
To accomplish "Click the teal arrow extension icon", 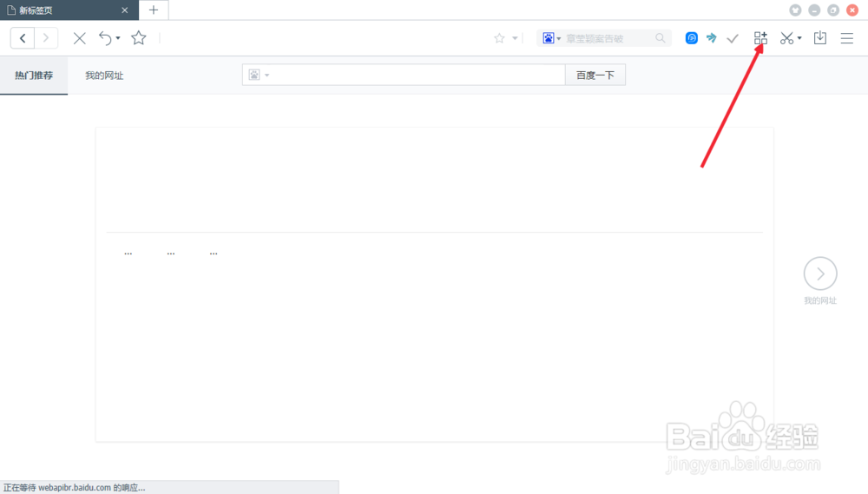I will [x=712, y=37].
